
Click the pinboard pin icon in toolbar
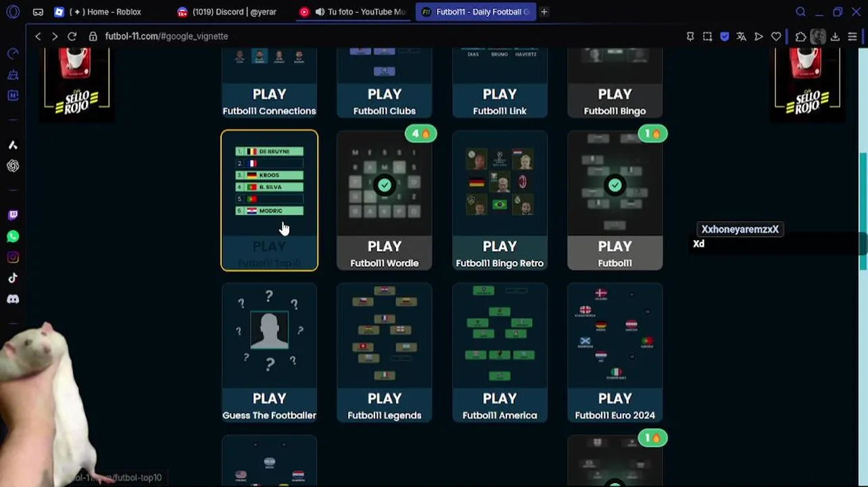[x=690, y=37]
